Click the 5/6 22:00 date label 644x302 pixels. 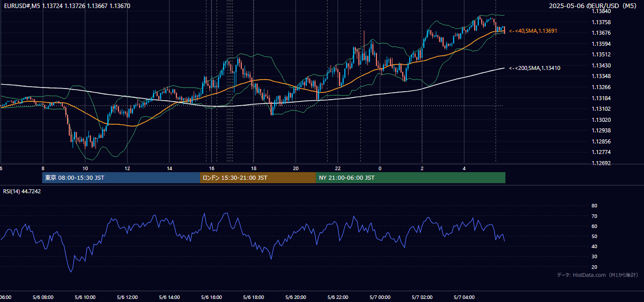(338, 297)
